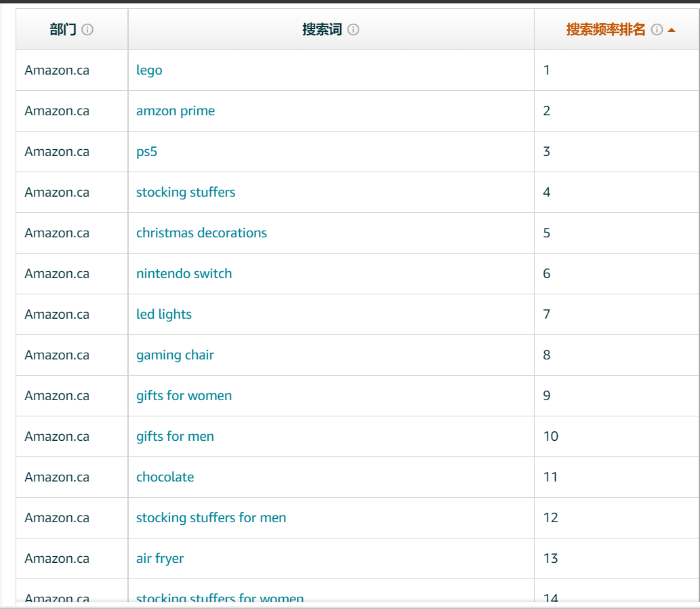Click the info icon beside 搜索频率排名

(656, 30)
